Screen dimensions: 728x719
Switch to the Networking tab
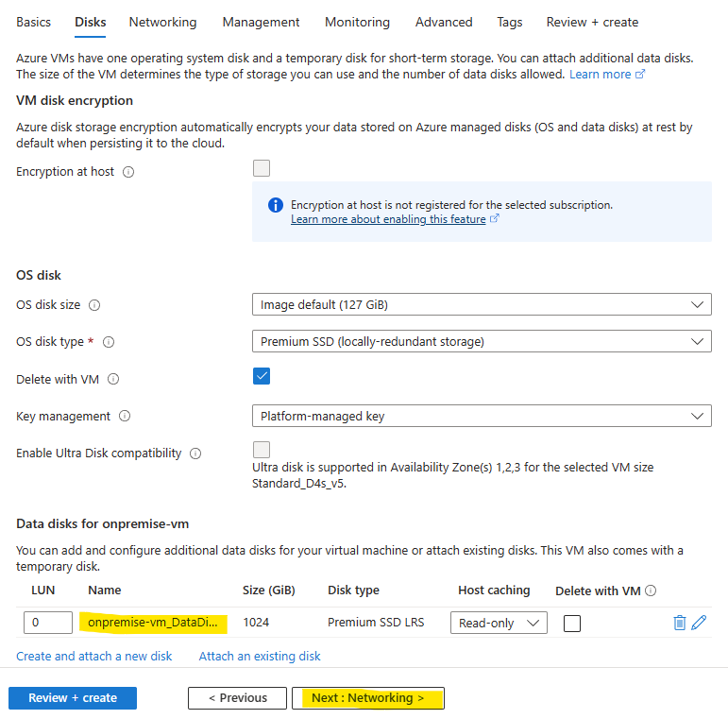[x=163, y=22]
